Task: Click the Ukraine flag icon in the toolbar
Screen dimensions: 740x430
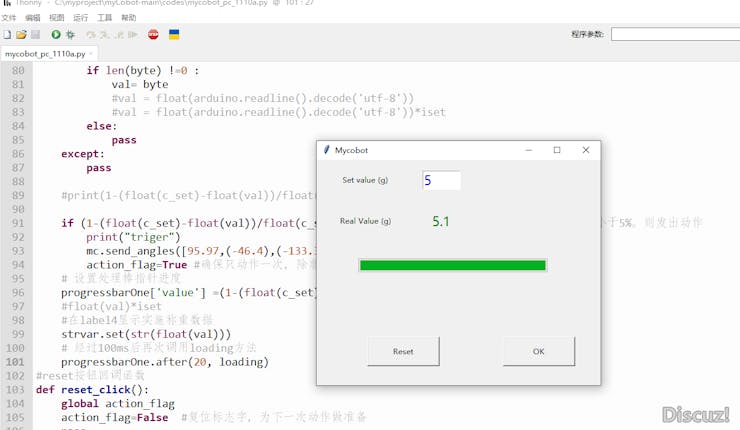Action: [174, 34]
